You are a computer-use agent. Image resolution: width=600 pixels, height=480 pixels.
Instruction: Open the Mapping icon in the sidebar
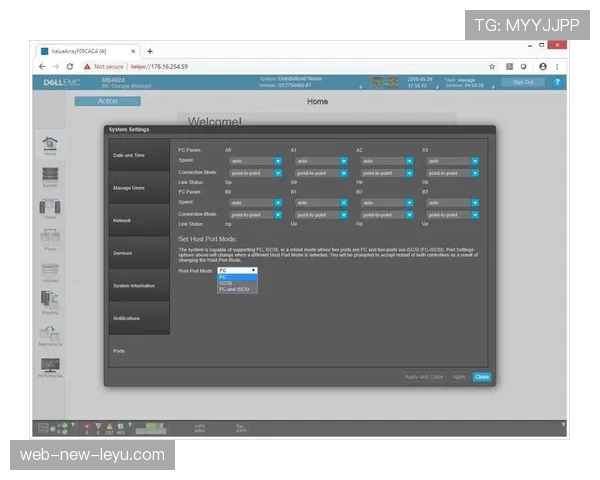tap(50, 302)
